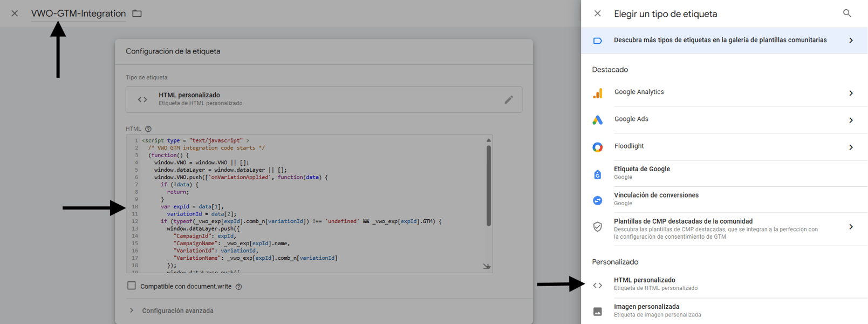Viewport: 868px width, 324px height.
Task: Open Plantillas de CMP destacadas de la comunidad
Action: 725,229
